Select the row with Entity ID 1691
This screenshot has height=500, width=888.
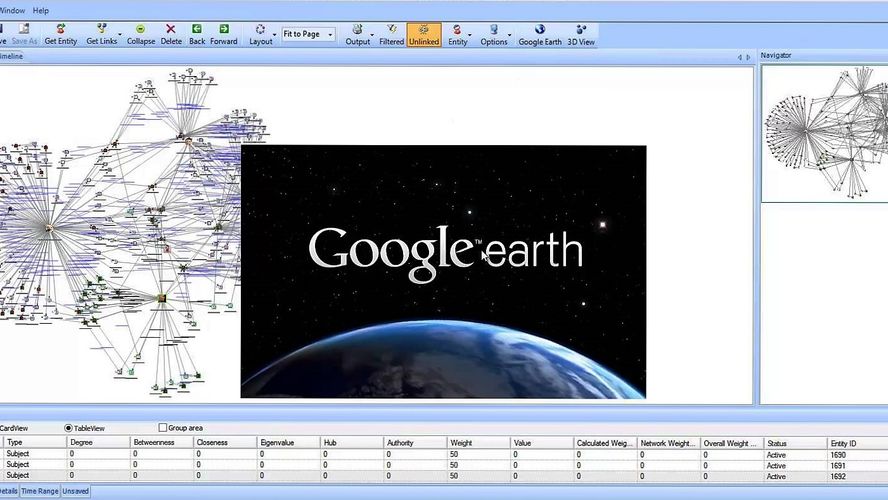444,465
